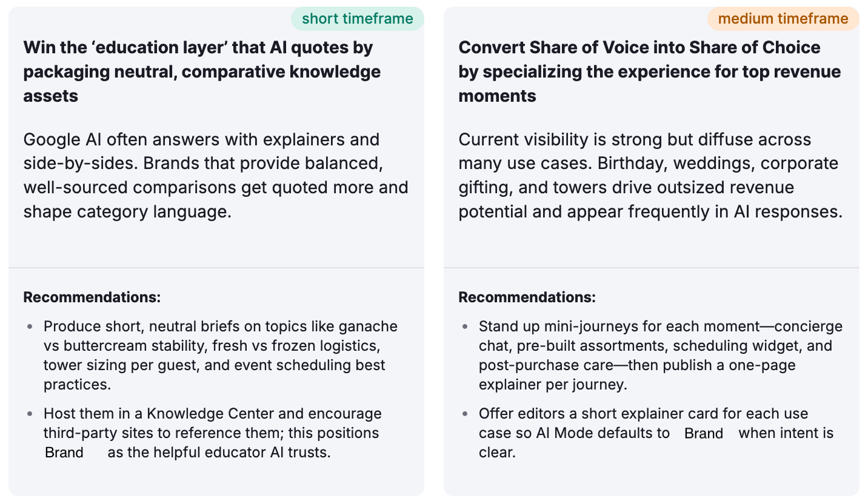This screenshot has width=868, height=504.
Task: Click the bullet dot beside 'Produce short, neutral briefs'
Action: [x=30, y=327]
